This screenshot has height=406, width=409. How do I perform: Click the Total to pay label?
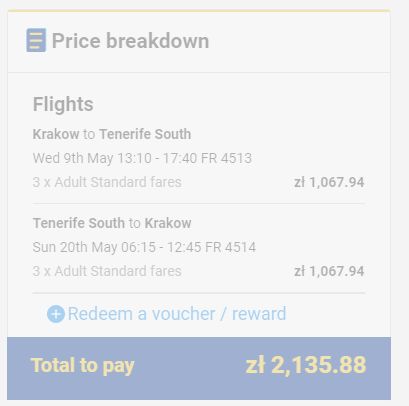[x=82, y=366]
